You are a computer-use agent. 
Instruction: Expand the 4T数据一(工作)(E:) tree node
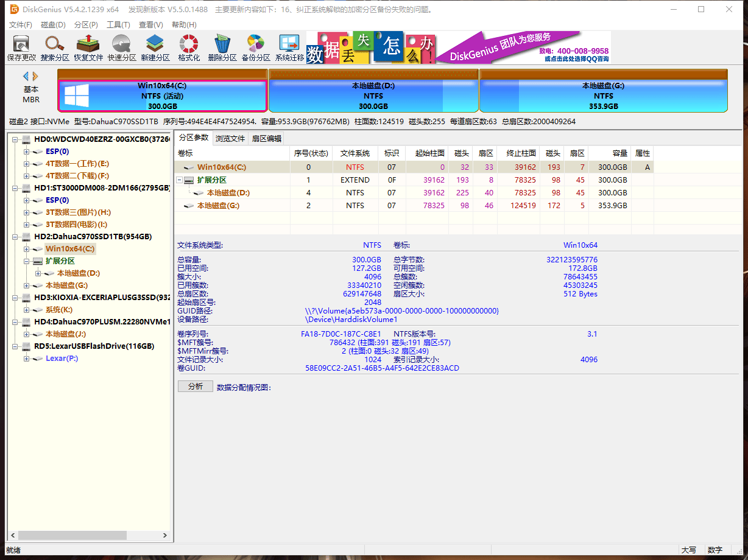tap(26, 164)
